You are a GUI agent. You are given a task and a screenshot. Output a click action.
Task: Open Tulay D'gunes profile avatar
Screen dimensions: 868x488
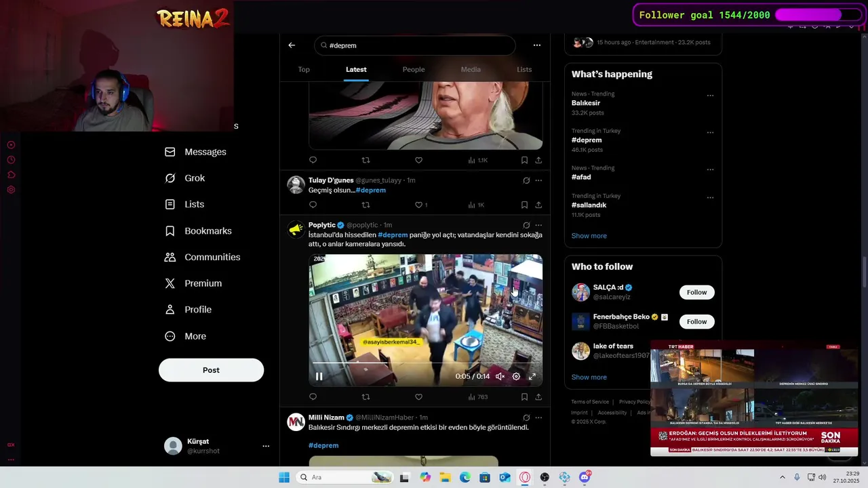pos(296,185)
